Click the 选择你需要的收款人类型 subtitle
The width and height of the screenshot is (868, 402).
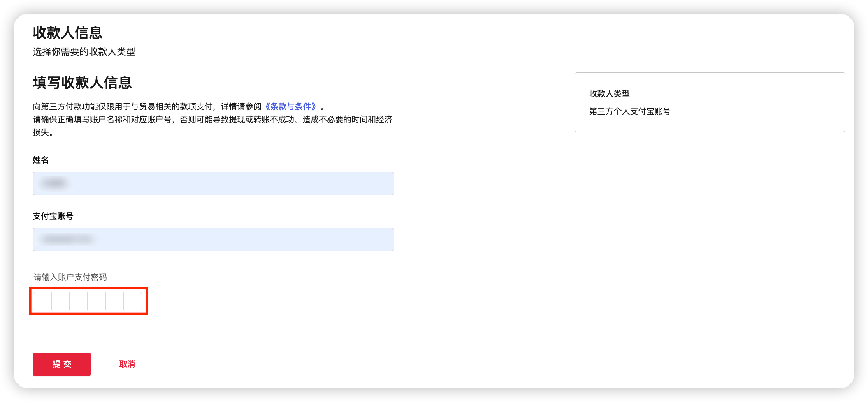[x=84, y=51]
